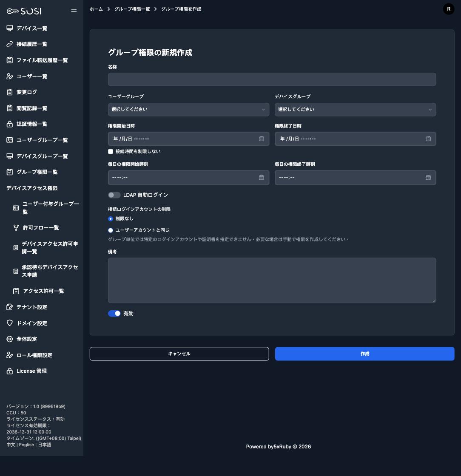Viewport: 461px width, 476px height.
Task: Click the 接続履歴一覧 link icon
Action: (10, 44)
